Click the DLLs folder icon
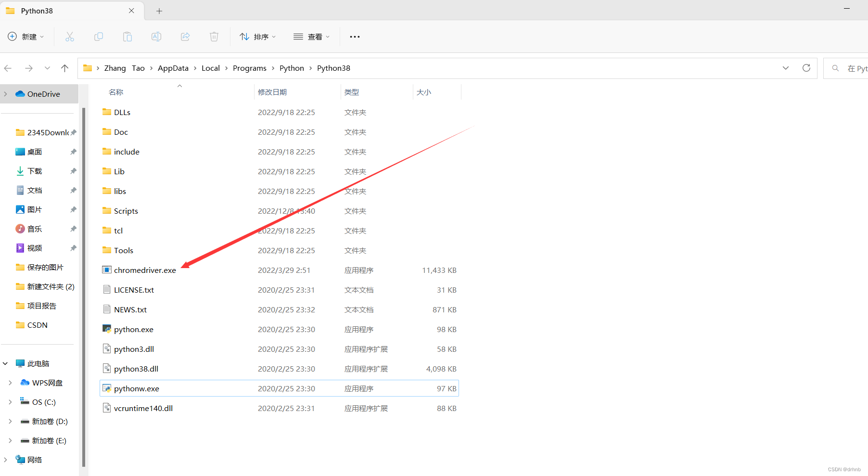The height and width of the screenshot is (476, 868). coord(107,112)
